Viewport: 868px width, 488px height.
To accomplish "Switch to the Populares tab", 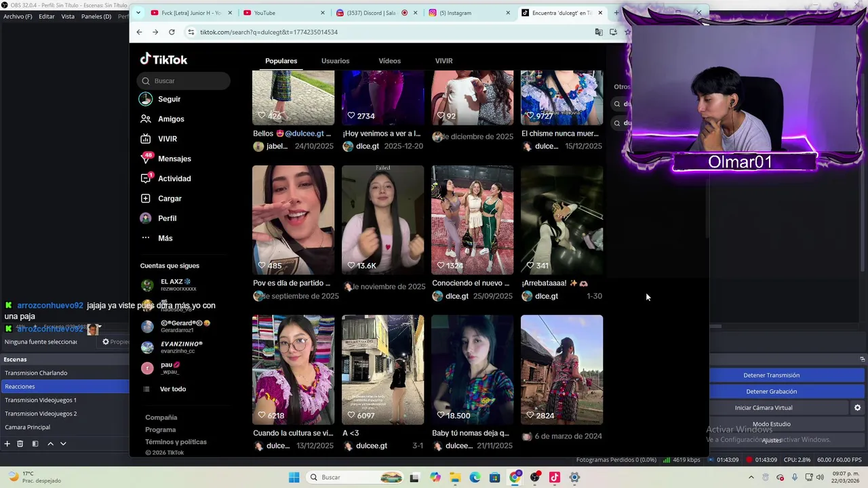I will click(x=281, y=61).
